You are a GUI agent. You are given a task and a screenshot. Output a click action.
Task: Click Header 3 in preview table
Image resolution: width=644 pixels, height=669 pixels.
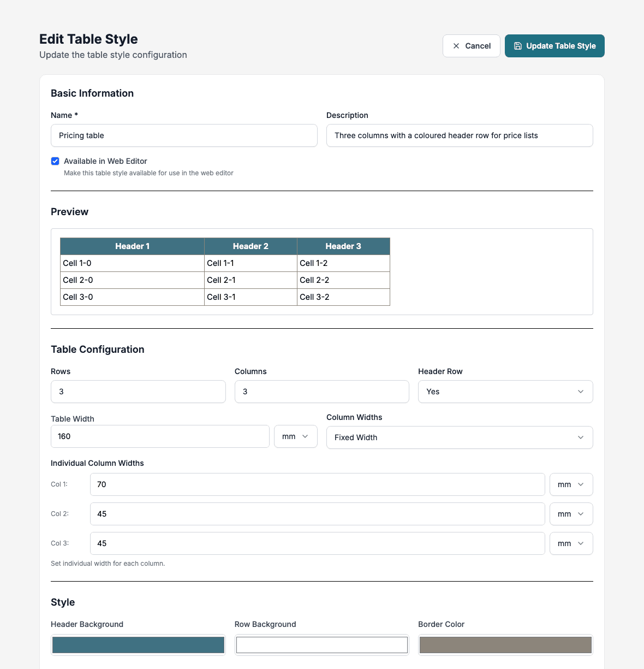[343, 246]
